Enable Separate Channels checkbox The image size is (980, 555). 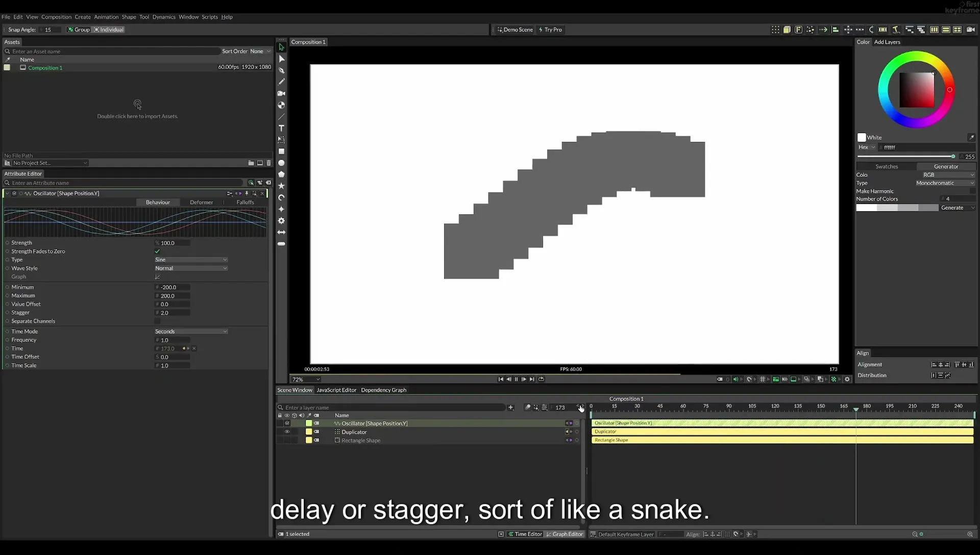157,321
